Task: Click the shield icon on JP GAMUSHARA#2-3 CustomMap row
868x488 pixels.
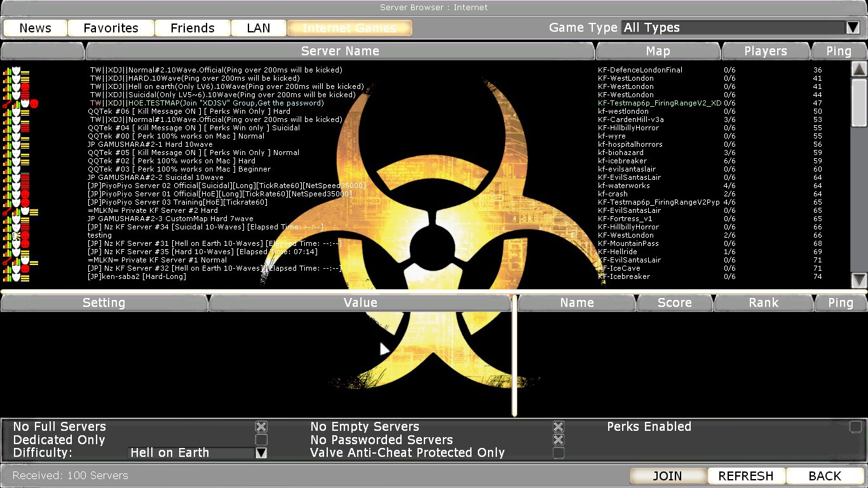Action: click(16, 219)
